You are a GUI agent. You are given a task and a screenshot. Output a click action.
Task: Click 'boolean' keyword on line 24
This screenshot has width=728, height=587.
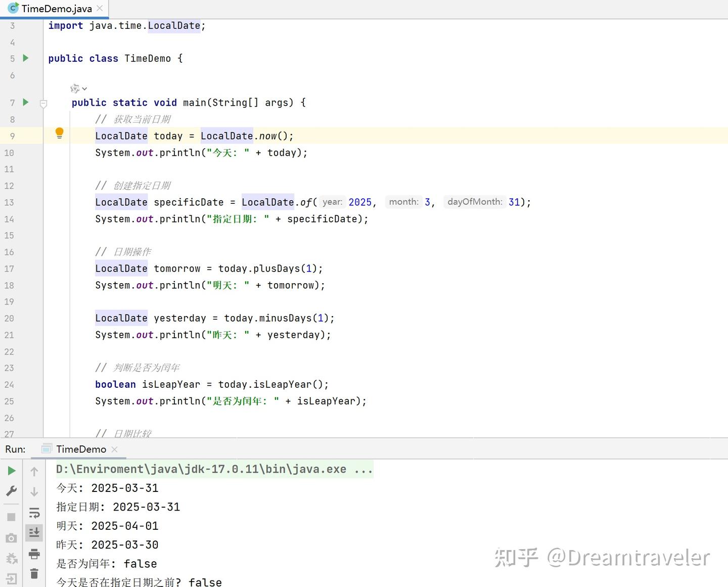(x=115, y=384)
